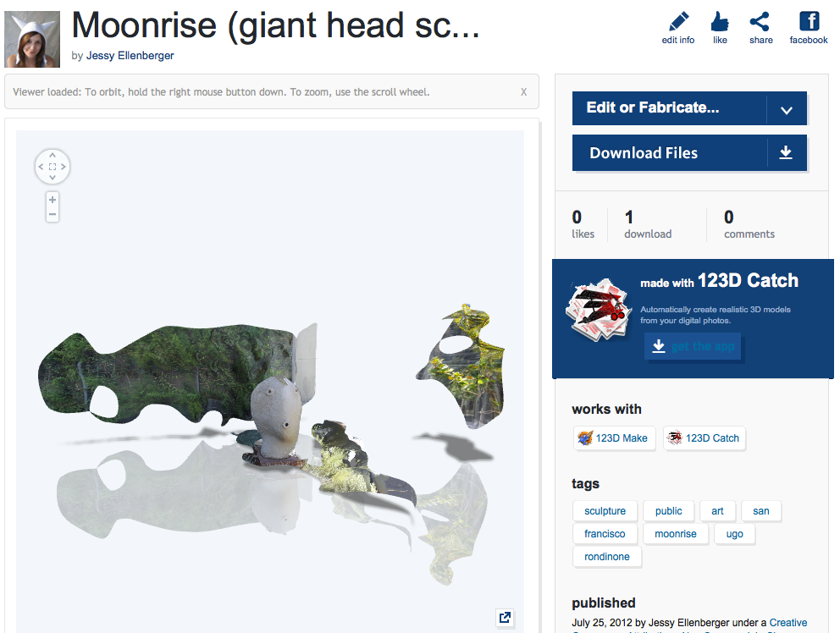Image resolution: width=840 pixels, height=633 pixels.
Task: Open the share icon
Action: [x=760, y=22]
